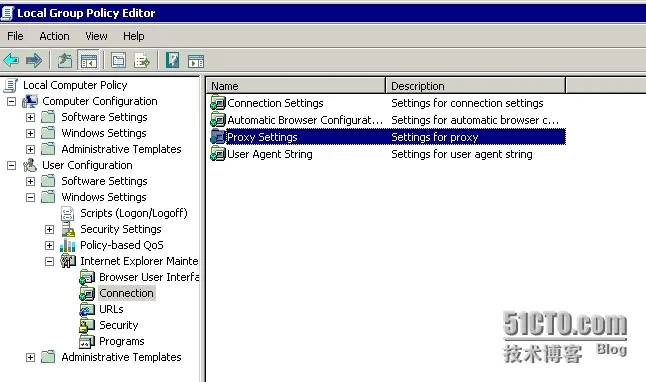
Task: Collapse the User Configuration node
Action: [12, 165]
